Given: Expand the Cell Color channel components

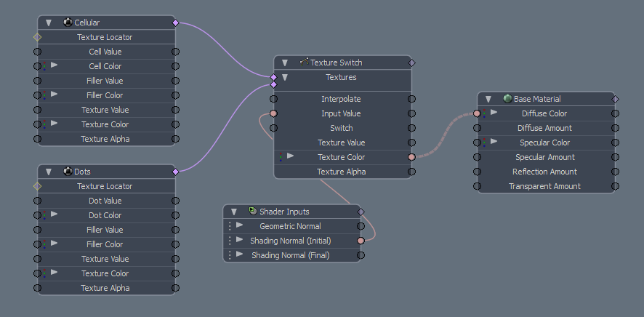Looking at the screenshot, I should [x=54, y=66].
